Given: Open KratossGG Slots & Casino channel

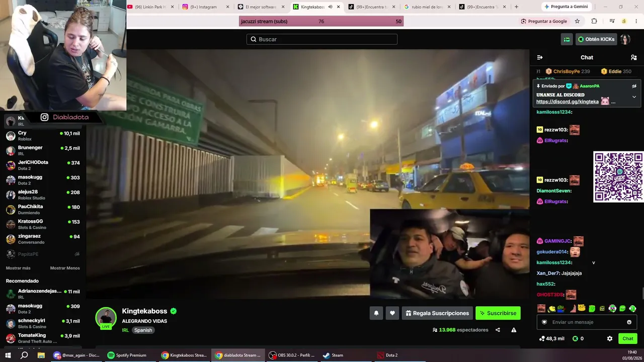Looking at the screenshot, I should click(43, 224).
